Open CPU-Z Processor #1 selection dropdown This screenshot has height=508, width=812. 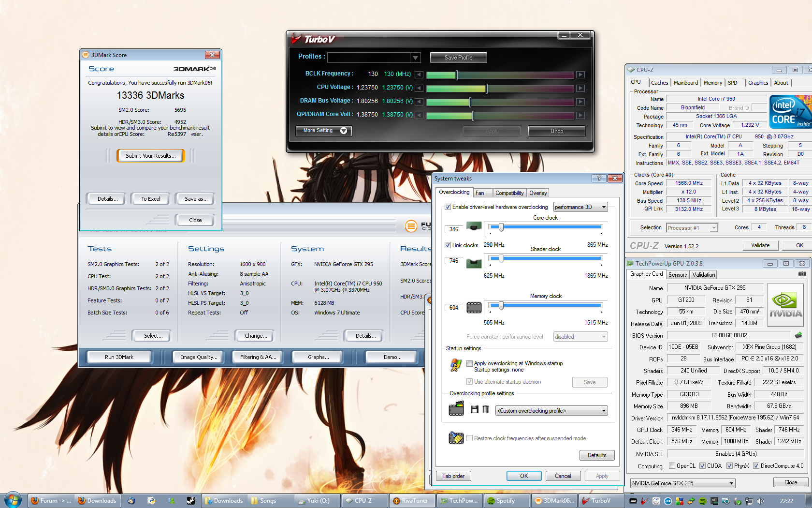[x=692, y=228]
